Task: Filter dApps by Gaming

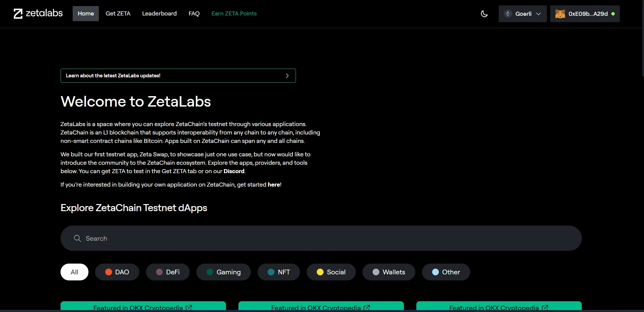Action: coord(224,272)
